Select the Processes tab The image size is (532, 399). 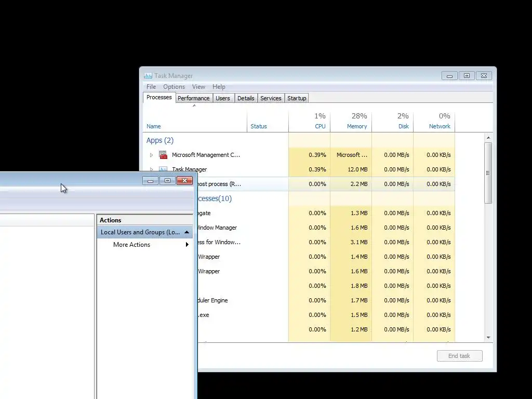point(159,97)
